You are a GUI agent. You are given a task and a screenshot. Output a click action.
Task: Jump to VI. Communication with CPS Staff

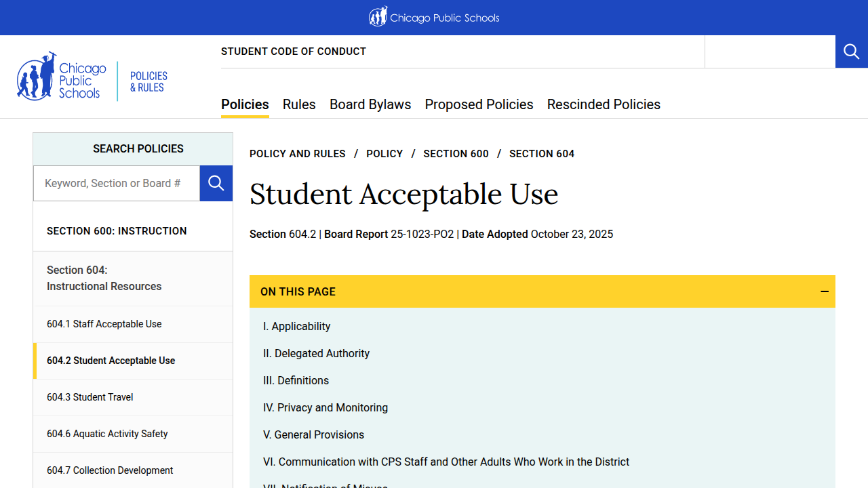click(446, 462)
